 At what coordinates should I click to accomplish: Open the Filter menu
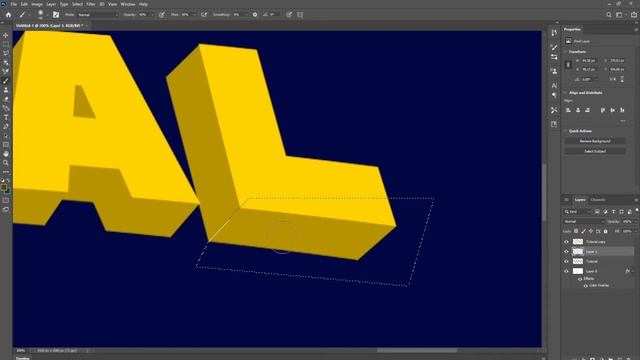91,4
